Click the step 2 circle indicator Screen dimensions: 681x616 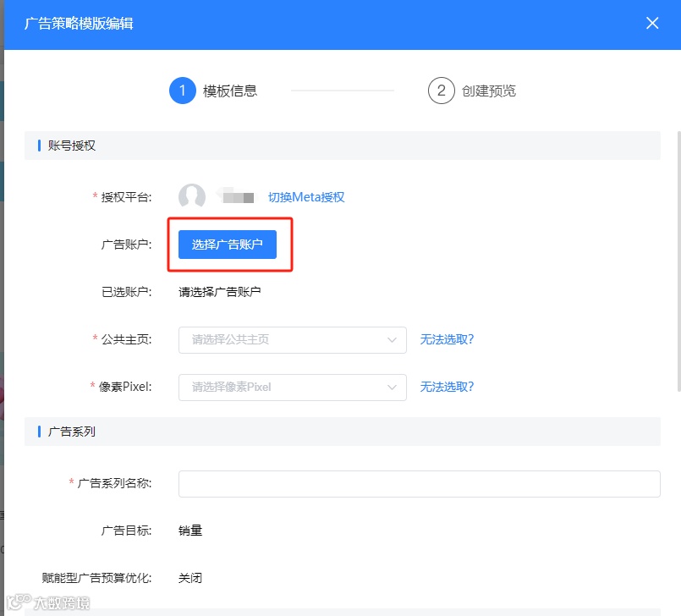(x=441, y=90)
